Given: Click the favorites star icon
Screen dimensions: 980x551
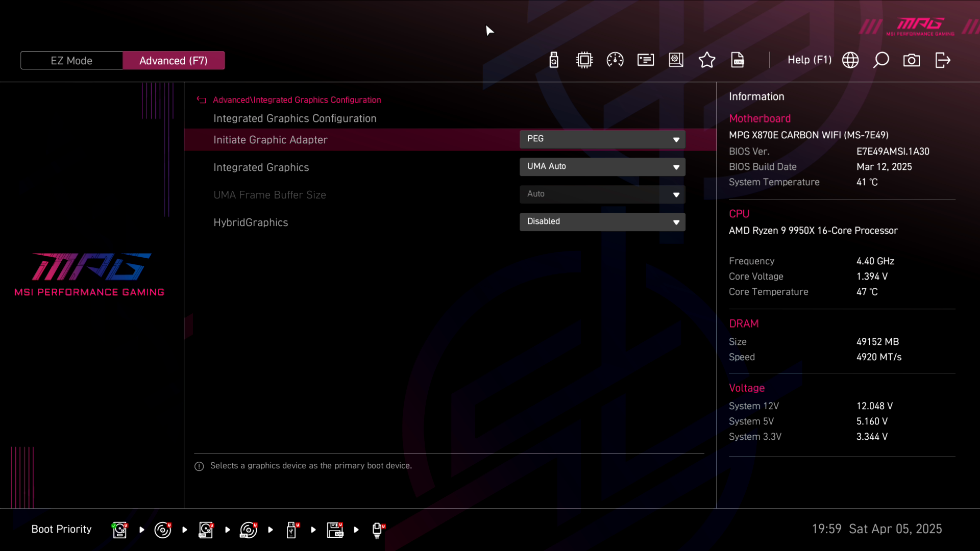Looking at the screenshot, I should pos(707,60).
